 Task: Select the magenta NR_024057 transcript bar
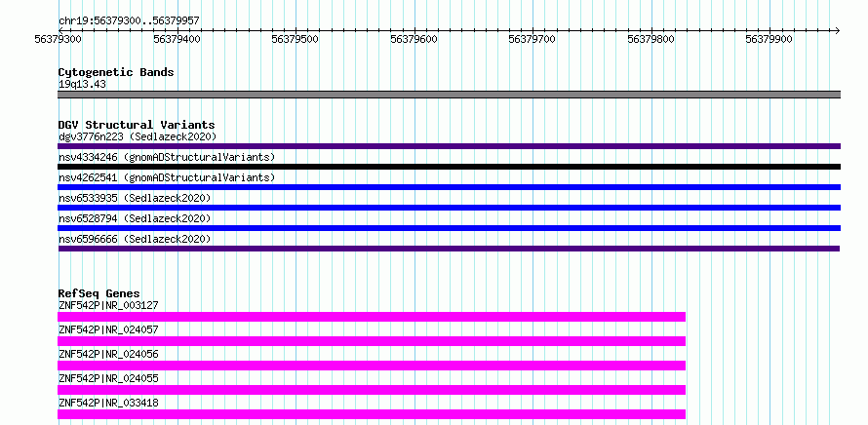(x=372, y=341)
